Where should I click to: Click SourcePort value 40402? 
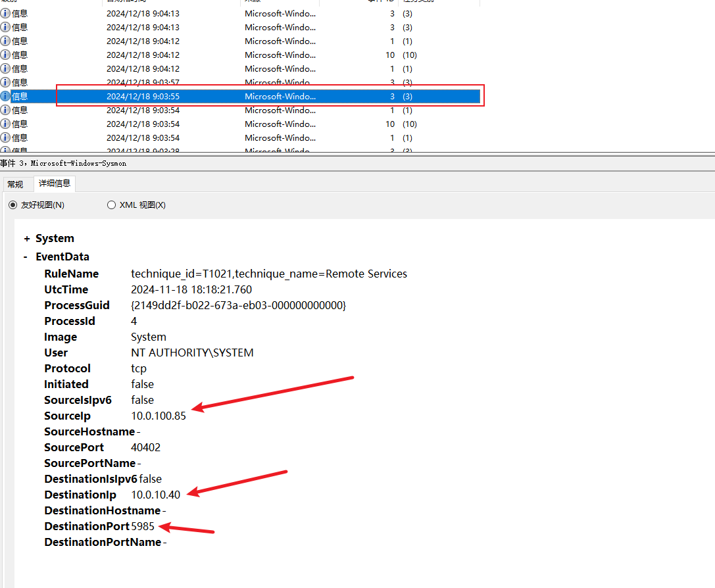tap(145, 448)
